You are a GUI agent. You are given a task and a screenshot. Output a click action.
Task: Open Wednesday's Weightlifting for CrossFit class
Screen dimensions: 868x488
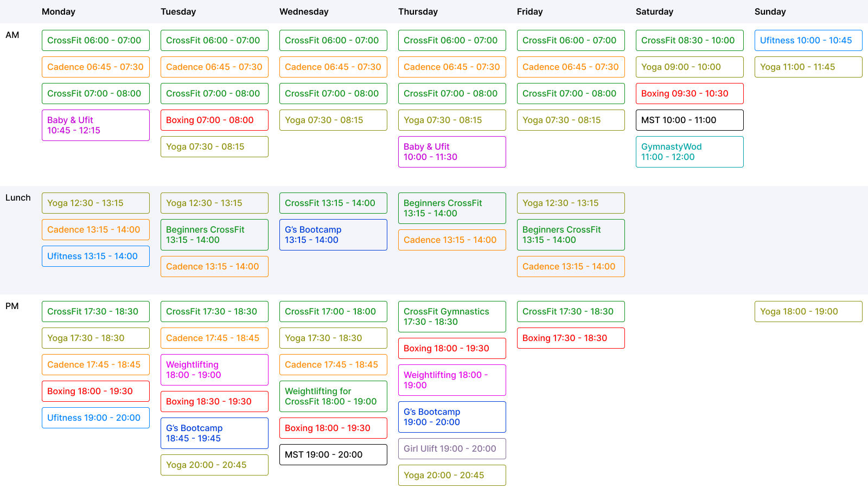333,396
